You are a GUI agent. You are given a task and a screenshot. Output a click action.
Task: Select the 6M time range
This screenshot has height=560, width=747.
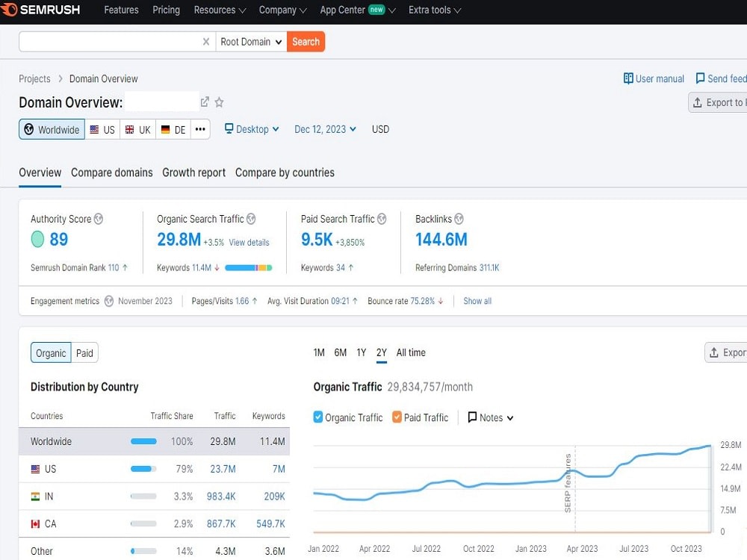click(340, 353)
